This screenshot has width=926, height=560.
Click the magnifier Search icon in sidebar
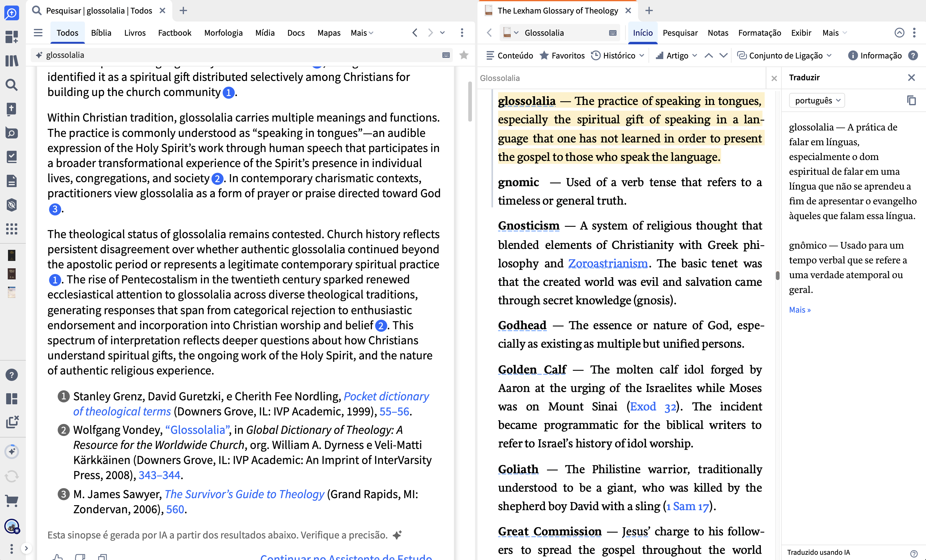pos(12,85)
